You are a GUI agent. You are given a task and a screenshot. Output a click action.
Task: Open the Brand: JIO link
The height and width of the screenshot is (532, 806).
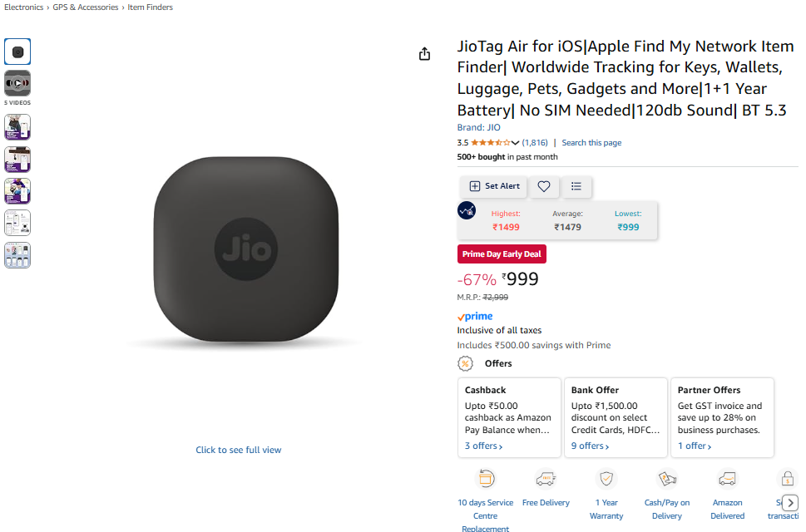478,127
